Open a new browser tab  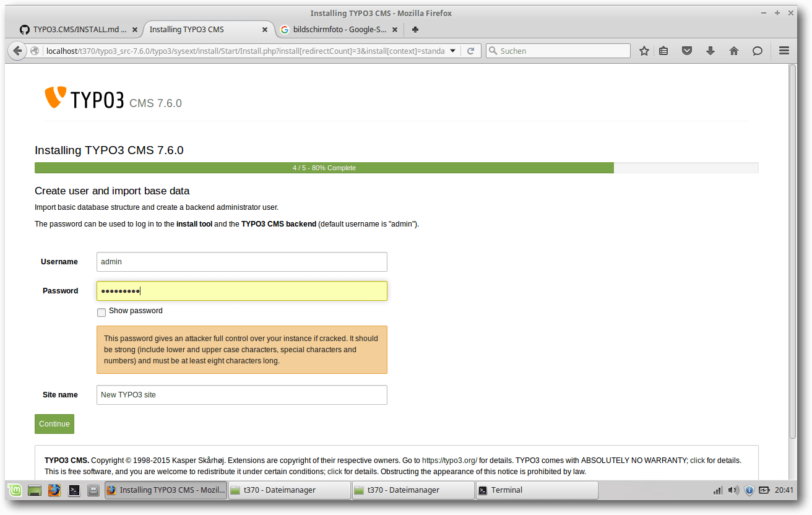pyautogui.click(x=415, y=29)
